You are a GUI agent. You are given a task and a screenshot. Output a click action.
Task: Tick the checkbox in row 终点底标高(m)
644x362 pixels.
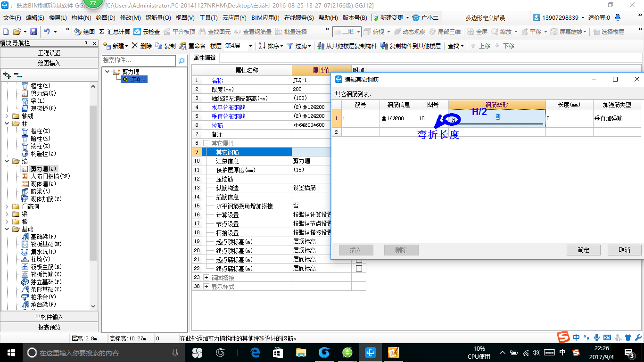pyautogui.click(x=359, y=268)
